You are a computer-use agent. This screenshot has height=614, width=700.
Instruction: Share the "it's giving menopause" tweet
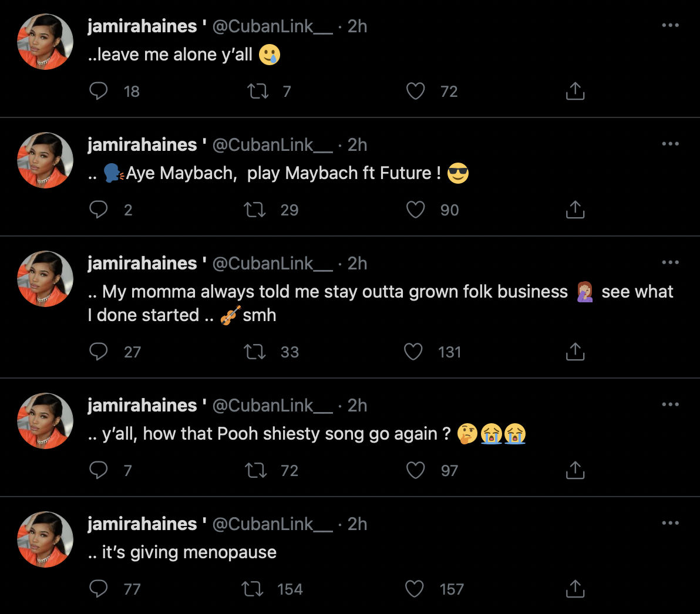click(575, 589)
